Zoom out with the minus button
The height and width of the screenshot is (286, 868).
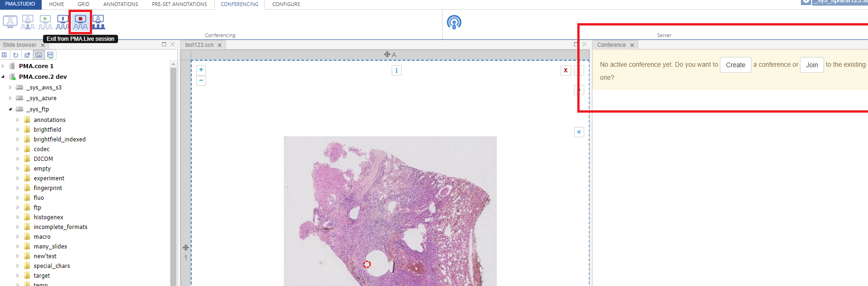pos(201,81)
